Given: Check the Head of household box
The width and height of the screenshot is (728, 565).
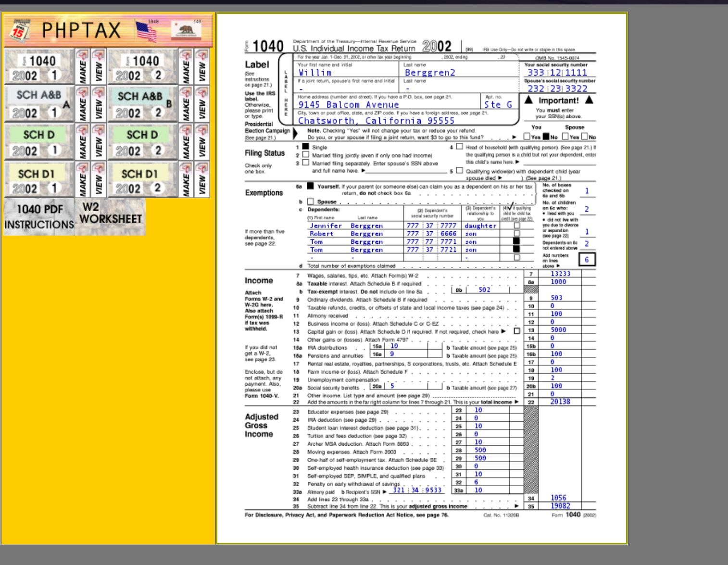Looking at the screenshot, I should [x=459, y=147].
